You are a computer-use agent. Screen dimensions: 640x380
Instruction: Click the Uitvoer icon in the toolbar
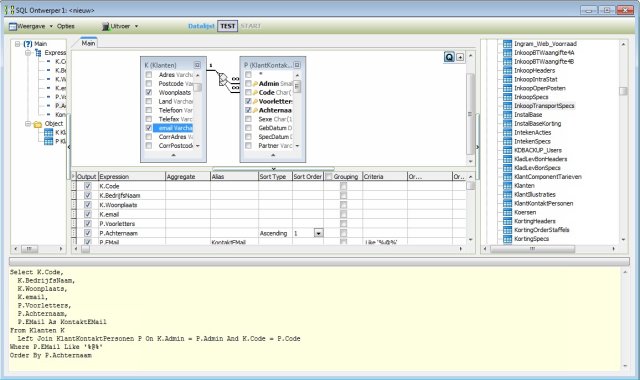tap(106, 26)
